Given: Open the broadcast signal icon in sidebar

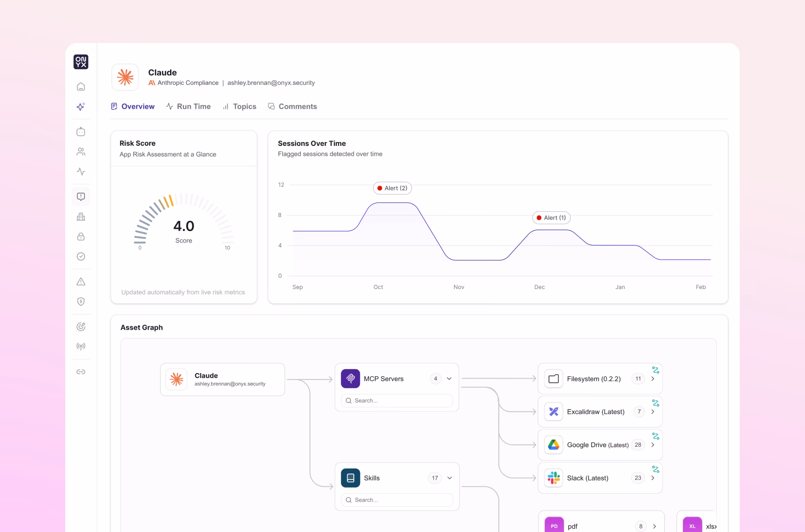Looking at the screenshot, I should pos(81,347).
